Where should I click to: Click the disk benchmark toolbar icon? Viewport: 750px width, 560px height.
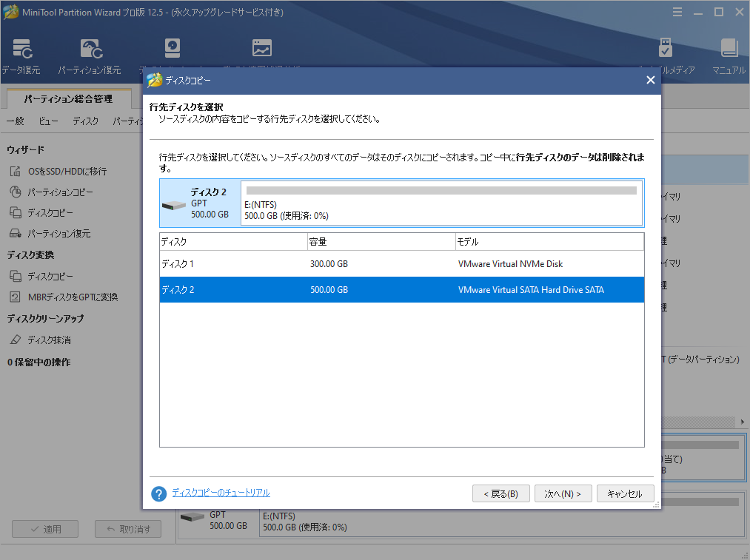click(x=173, y=48)
